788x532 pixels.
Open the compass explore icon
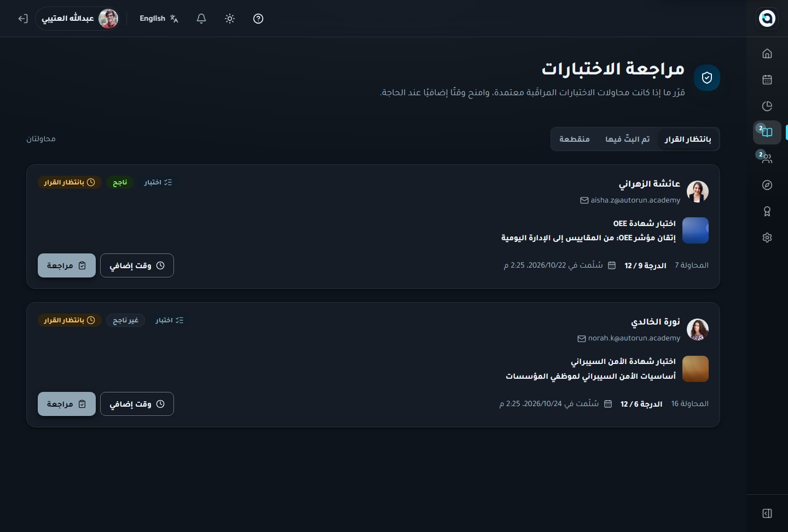click(x=767, y=185)
